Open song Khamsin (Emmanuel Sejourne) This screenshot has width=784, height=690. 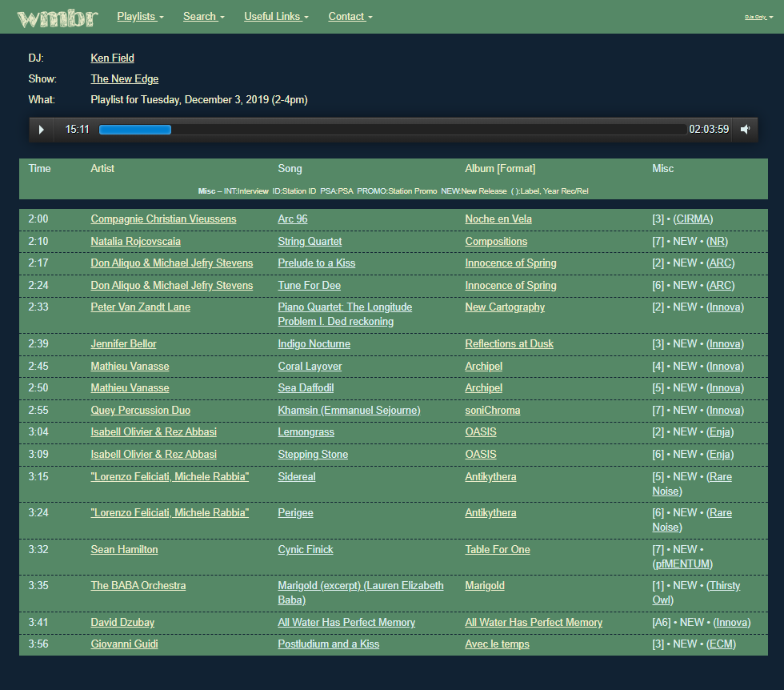coord(349,411)
